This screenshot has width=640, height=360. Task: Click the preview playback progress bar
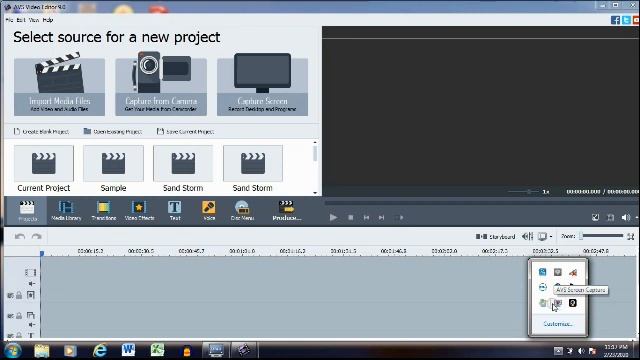[x=482, y=202]
